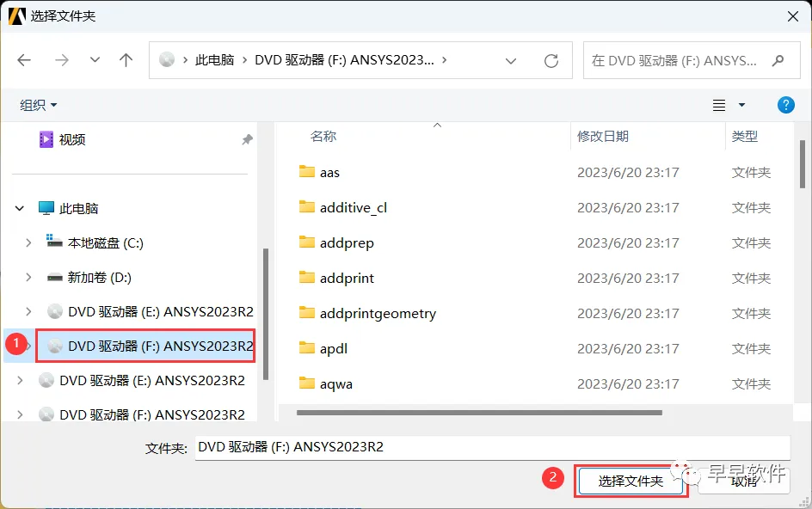Close the 选择文件夹 dialog window
This screenshot has width=812, height=509.
click(x=793, y=16)
